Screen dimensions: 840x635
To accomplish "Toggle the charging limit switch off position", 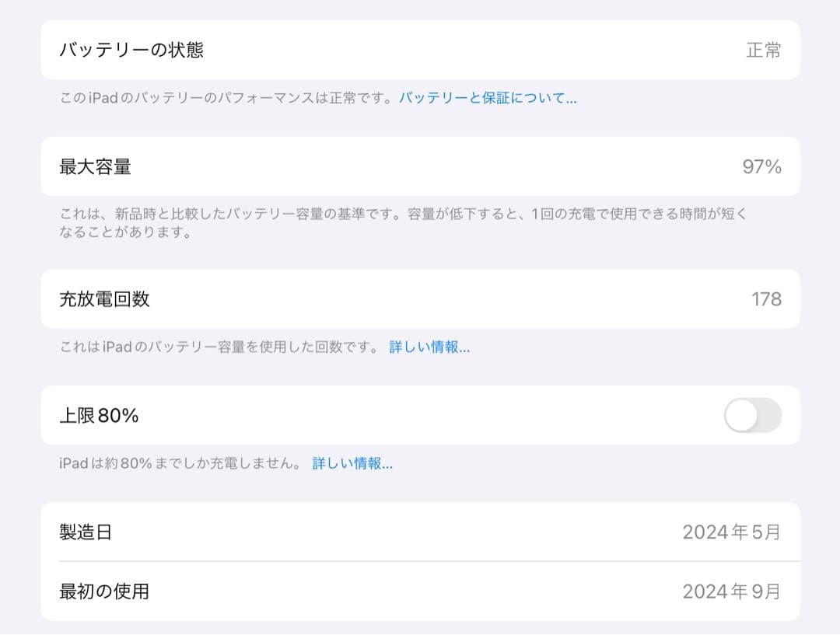I will pyautogui.click(x=753, y=416).
